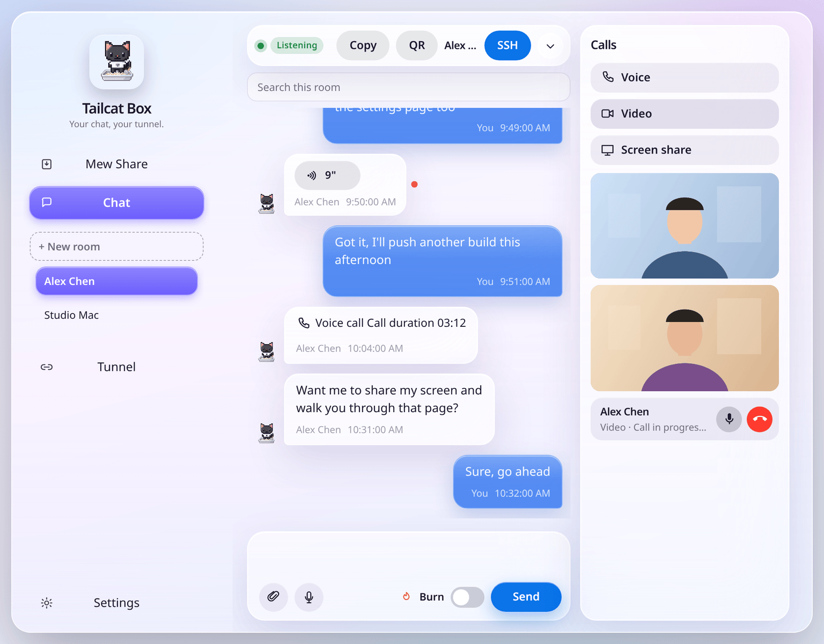824x644 pixels.
Task: Select the Alex Chen room
Action: (x=116, y=281)
